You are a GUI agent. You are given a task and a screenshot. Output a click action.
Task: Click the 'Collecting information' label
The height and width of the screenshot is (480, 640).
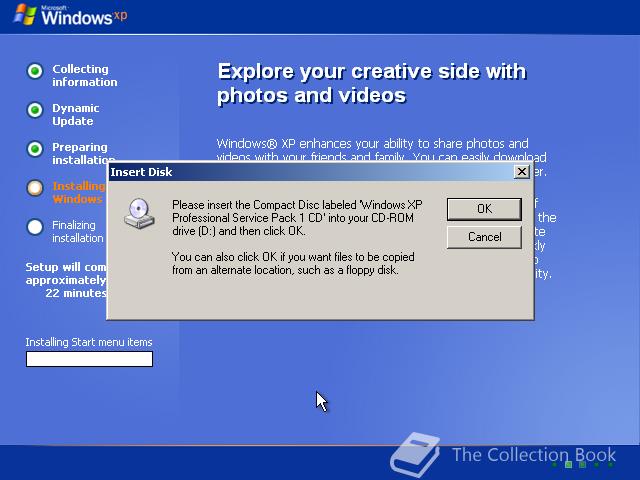coord(84,76)
